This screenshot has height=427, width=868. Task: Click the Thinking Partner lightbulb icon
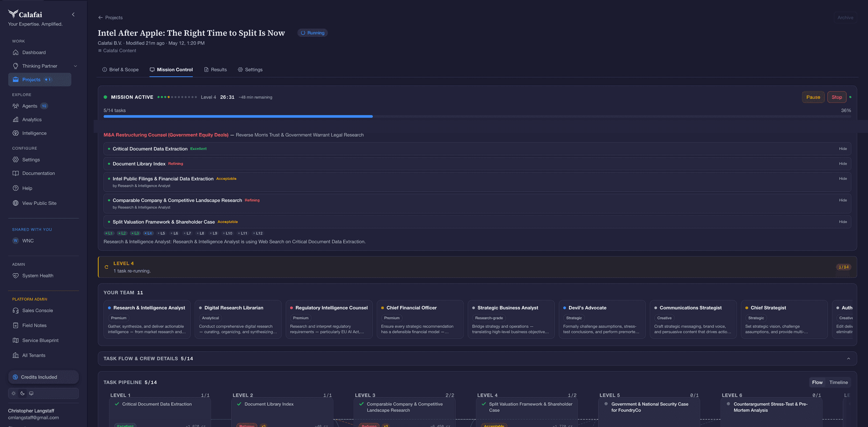[16, 66]
